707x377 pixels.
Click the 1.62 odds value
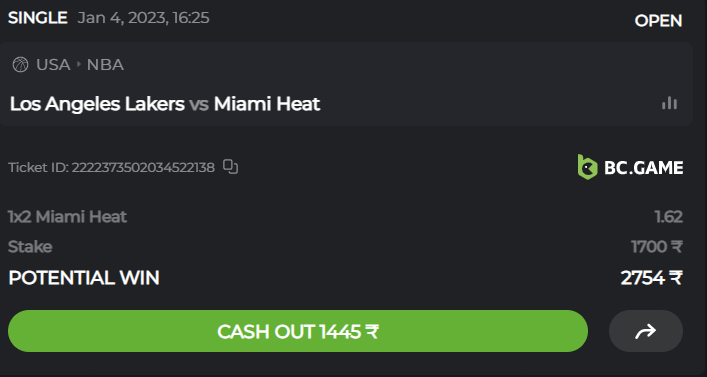(669, 217)
